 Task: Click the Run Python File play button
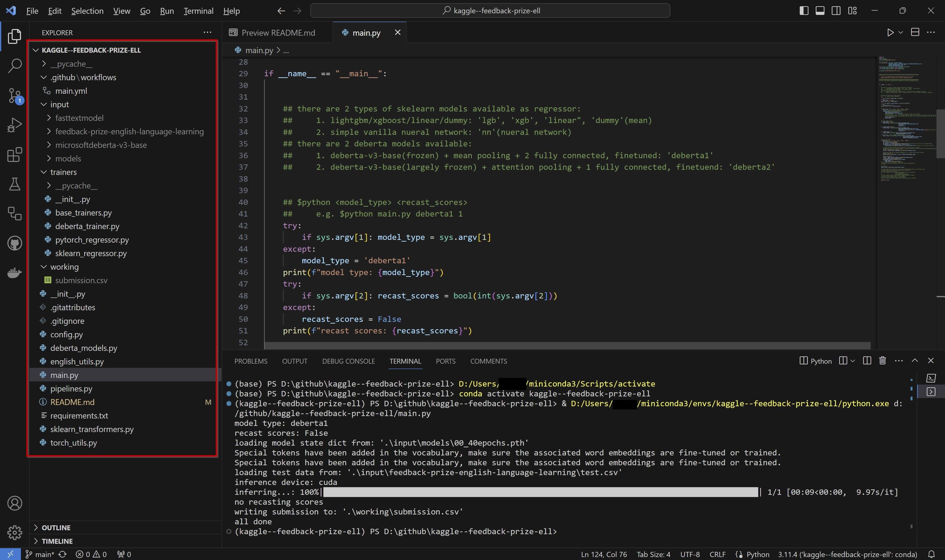(890, 32)
